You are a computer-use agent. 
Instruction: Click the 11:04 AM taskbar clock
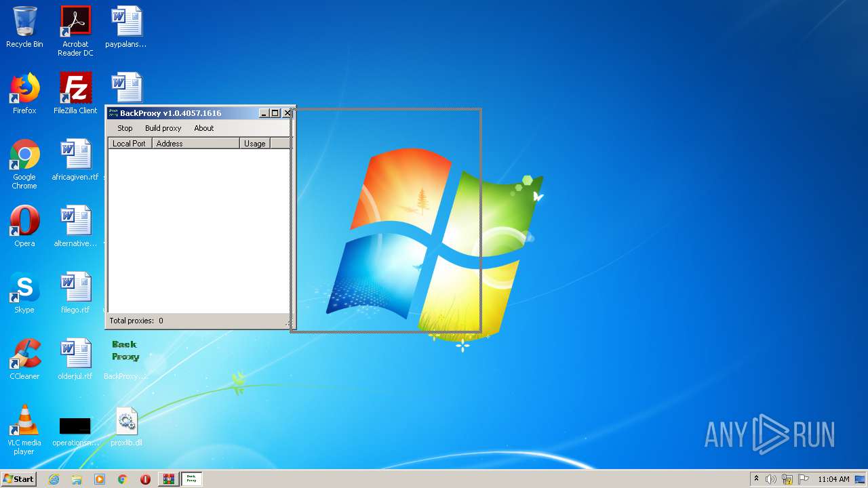[x=833, y=479]
